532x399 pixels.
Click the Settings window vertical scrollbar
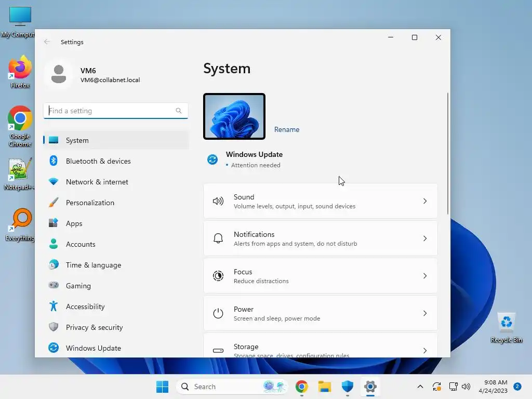point(448,153)
